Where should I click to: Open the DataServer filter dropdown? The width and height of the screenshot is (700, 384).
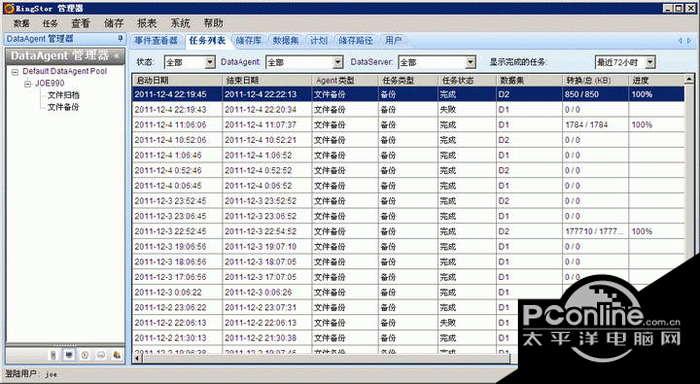(471, 63)
